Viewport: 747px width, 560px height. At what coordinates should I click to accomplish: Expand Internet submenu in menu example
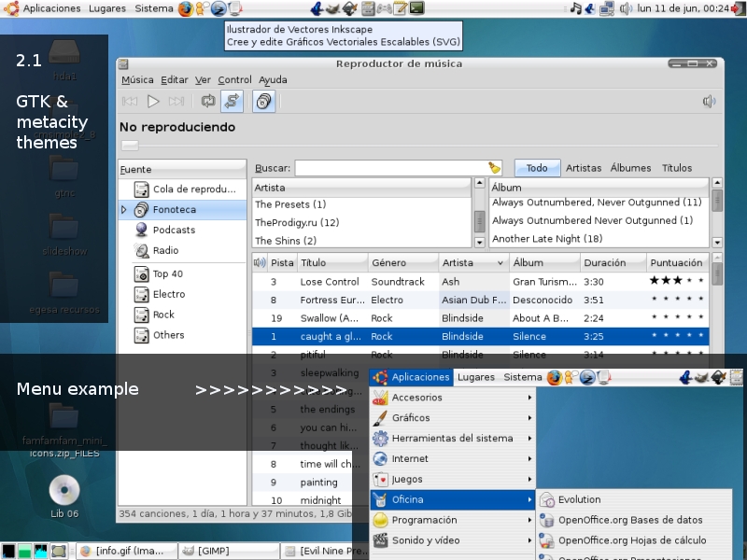[x=453, y=459]
